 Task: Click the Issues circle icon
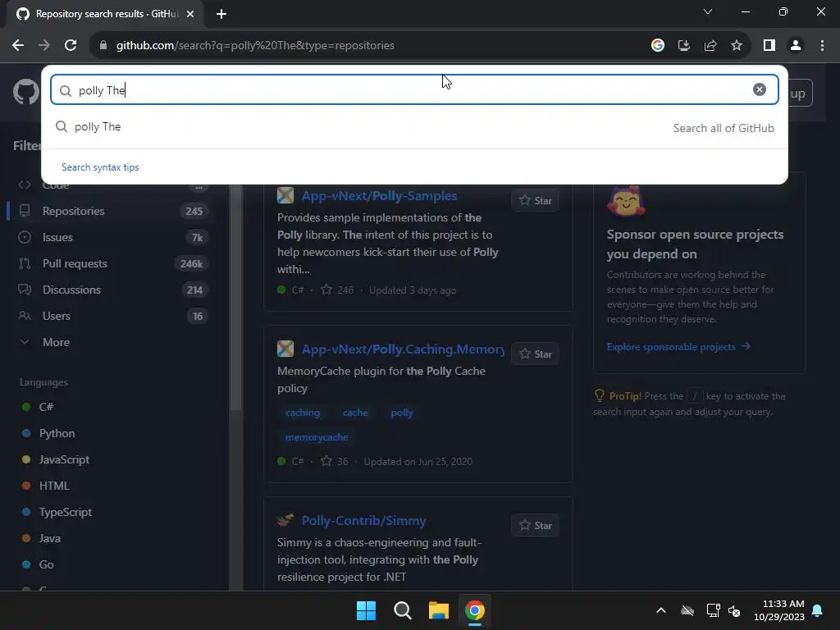pos(25,237)
